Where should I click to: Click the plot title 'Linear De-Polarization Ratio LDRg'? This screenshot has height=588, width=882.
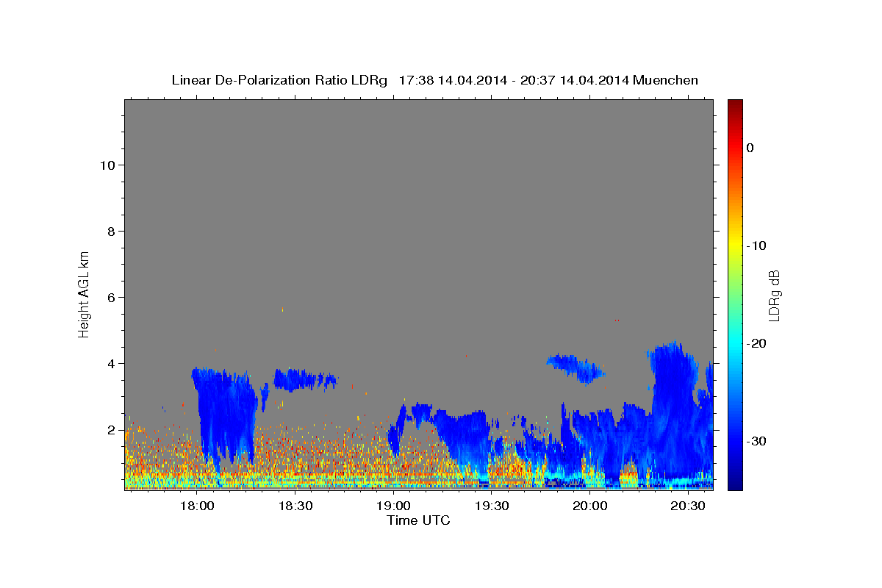pyautogui.click(x=279, y=80)
